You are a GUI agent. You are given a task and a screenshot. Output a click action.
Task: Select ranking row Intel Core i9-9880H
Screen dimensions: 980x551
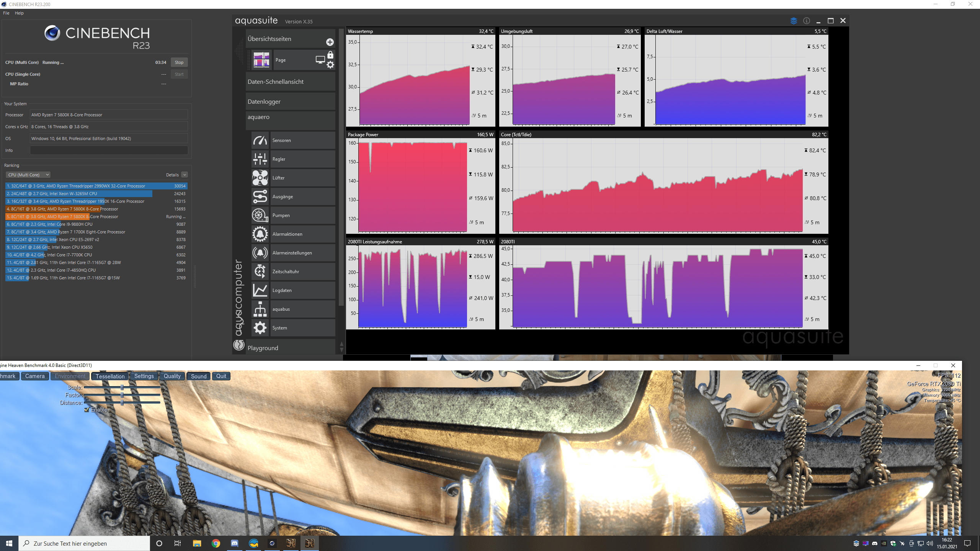click(96, 224)
